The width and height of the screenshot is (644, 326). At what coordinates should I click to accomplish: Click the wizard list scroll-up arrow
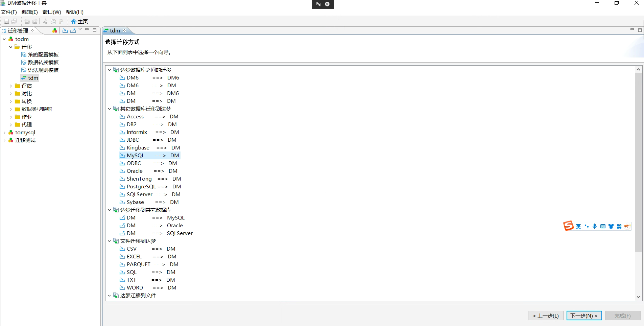(638, 70)
